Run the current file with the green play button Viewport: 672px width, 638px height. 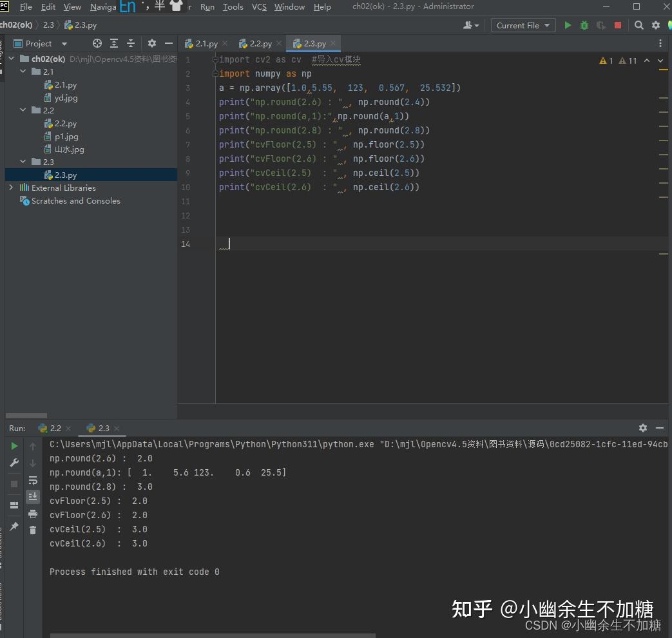pos(568,25)
